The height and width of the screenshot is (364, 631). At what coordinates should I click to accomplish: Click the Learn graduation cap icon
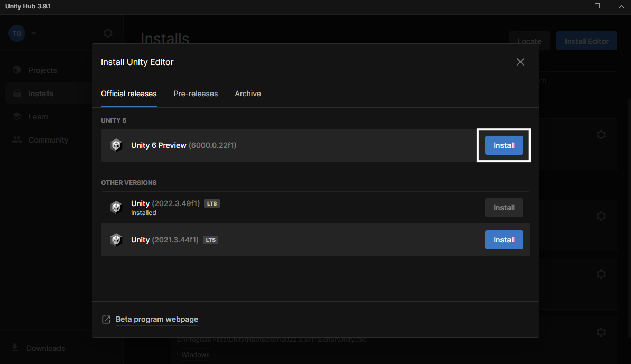(x=17, y=117)
